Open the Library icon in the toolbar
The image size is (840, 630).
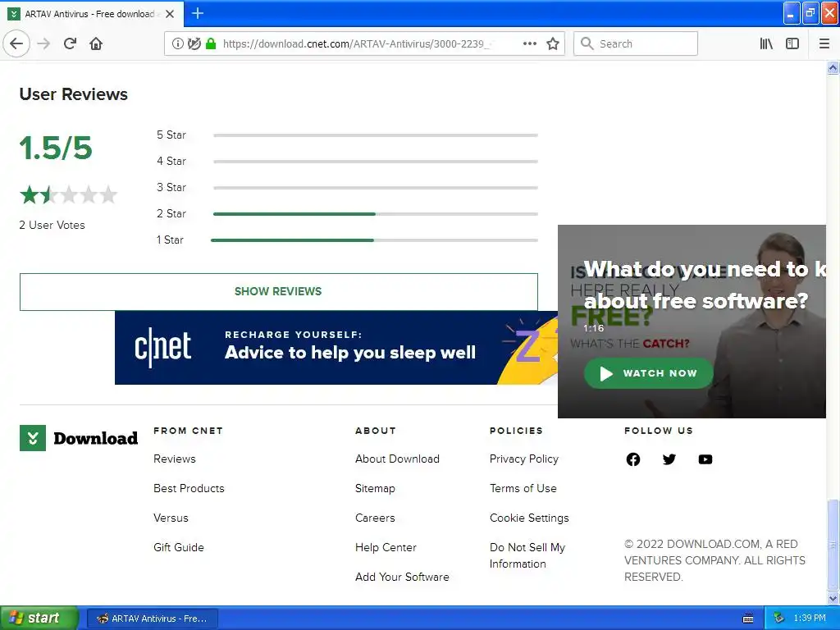[766, 43]
